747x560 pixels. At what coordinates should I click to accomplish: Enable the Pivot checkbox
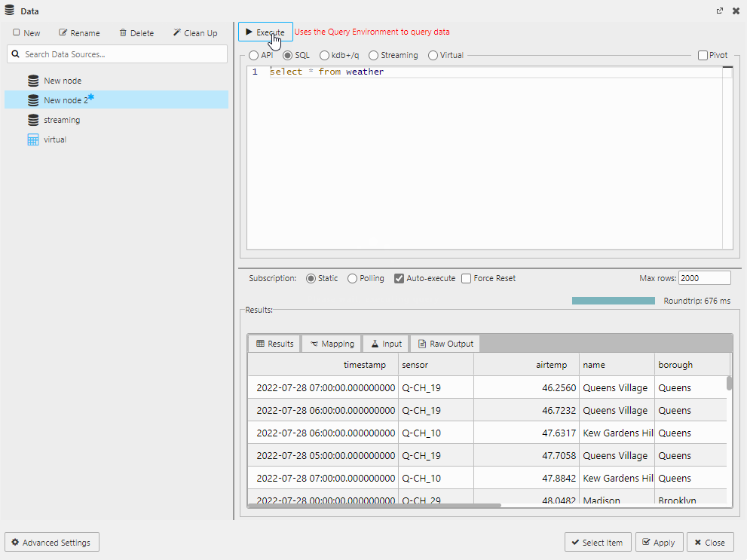pos(702,55)
